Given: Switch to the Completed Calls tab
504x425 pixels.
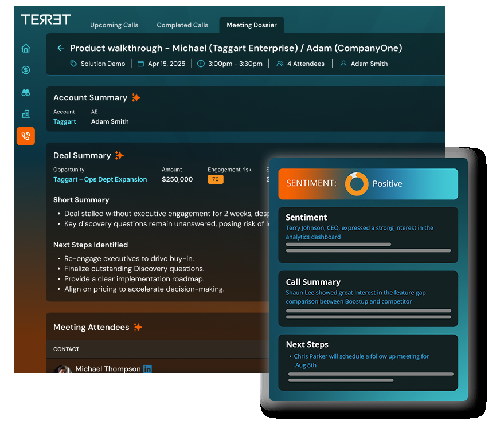Looking at the screenshot, I should coord(182,25).
